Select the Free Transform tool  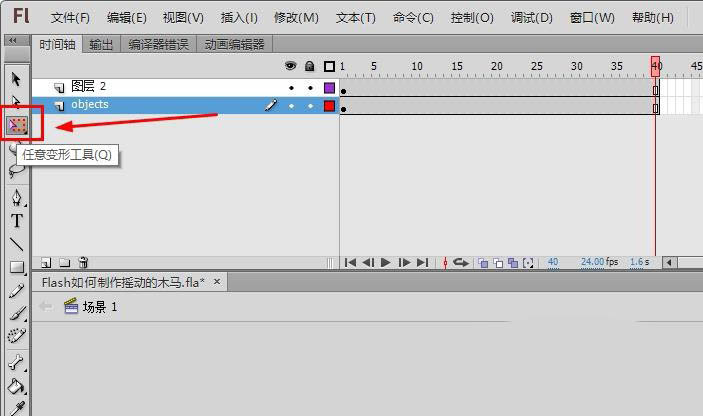(x=17, y=126)
